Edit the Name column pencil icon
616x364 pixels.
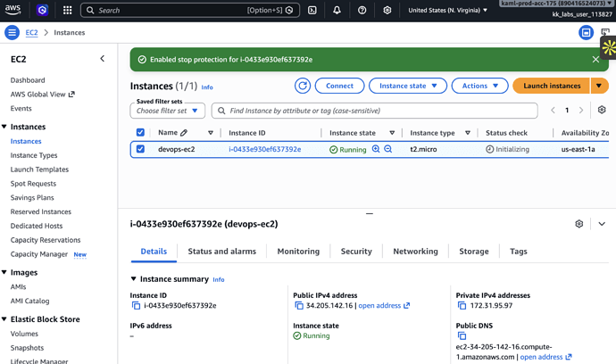184,133
